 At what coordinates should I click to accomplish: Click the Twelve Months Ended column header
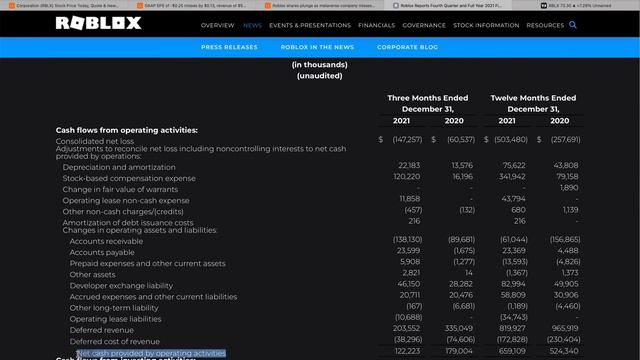(x=533, y=103)
